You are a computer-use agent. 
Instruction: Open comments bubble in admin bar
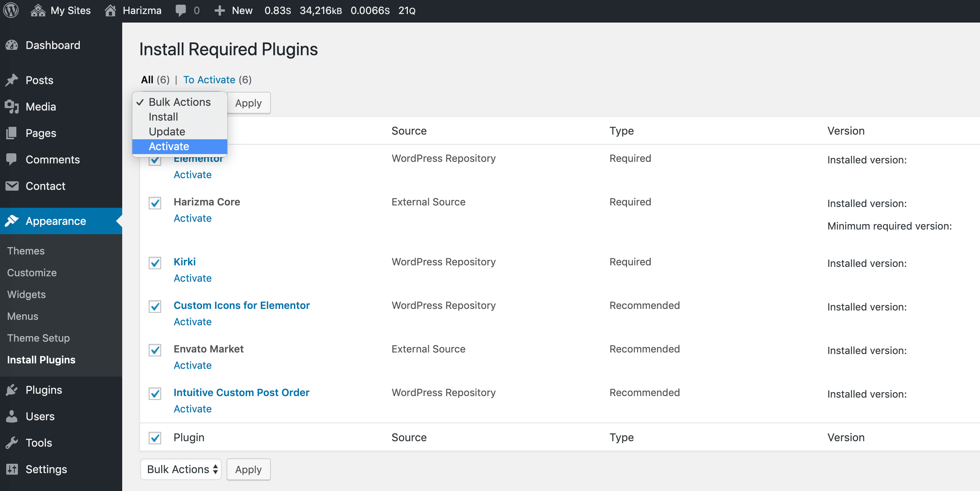[181, 11]
